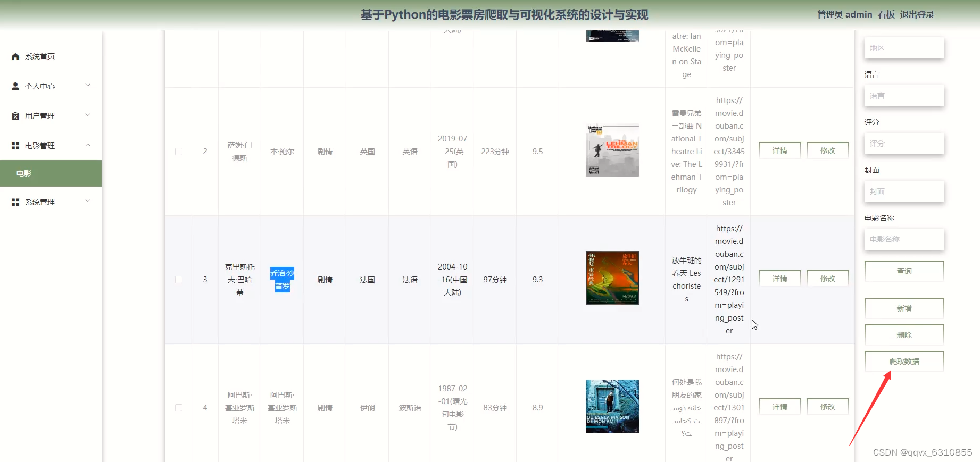Click the 法国 region cell
Viewport: 980px width, 462px height.
[x=368, y=280]
